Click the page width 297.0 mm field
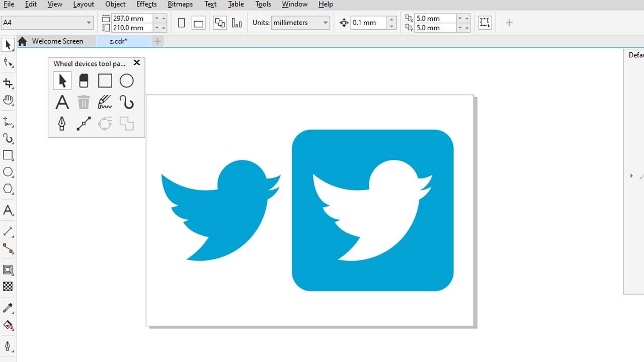Viewport: 644px width, 362px height. point(131,18)
